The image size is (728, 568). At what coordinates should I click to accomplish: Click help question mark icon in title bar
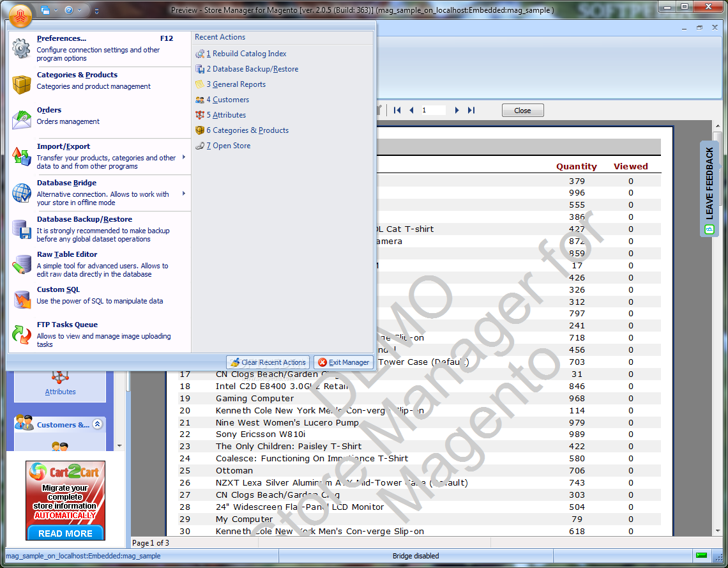point(69,10)
